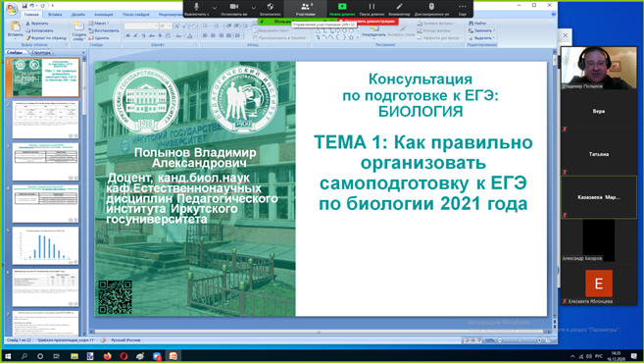The image size is (644, 363).
Task: Open the annotate pencil tool
Action: pyautogui.click(x=399, y=7)
